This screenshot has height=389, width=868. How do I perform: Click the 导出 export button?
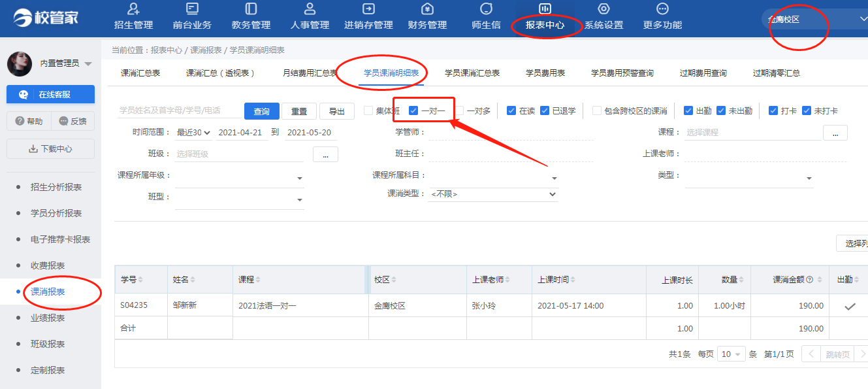pos(337,111)
